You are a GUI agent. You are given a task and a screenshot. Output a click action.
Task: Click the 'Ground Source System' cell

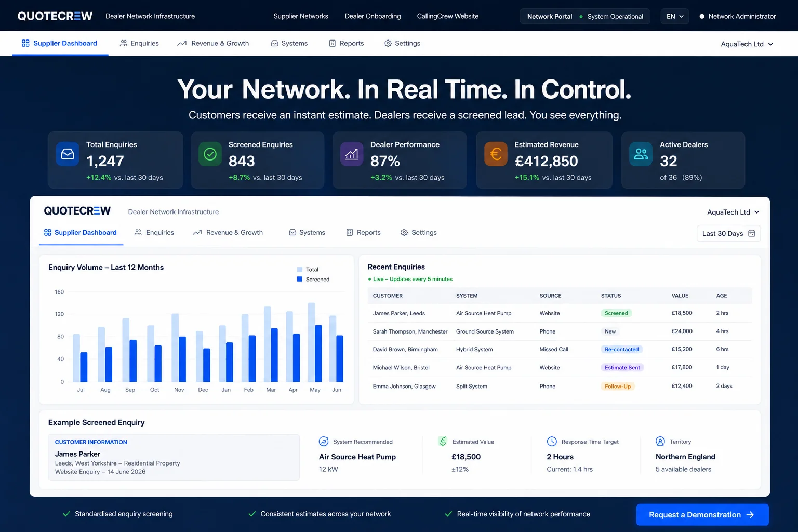(x=485, y=331)
